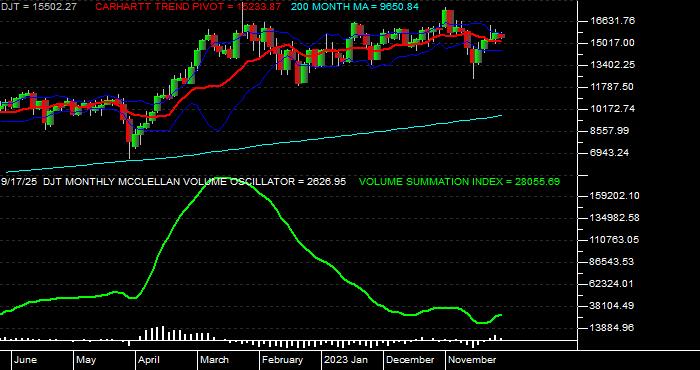Select the June time axis label
The height and width of the screenshot is (370, 700).
pos(25,360)
